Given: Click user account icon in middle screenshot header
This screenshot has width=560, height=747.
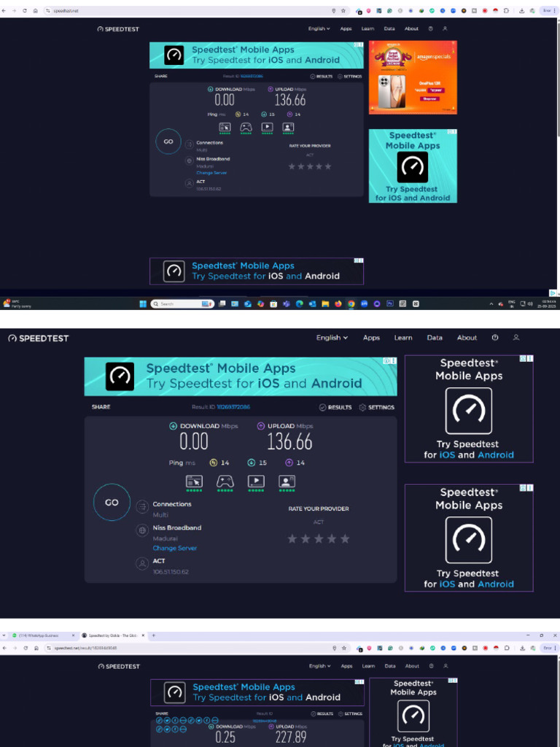Looking at the screenshot, I should [x=516, y=337].
